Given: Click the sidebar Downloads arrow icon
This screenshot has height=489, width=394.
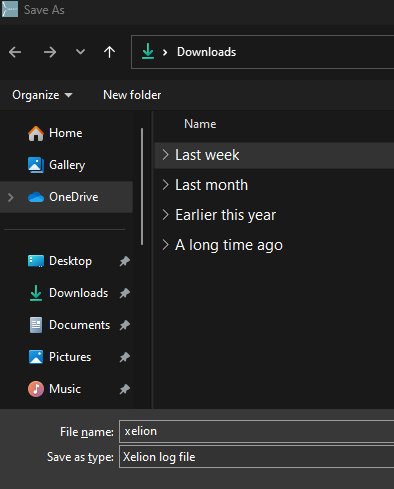Looking at the screenshot, I should pyautogui.click(x=36, y=293).
